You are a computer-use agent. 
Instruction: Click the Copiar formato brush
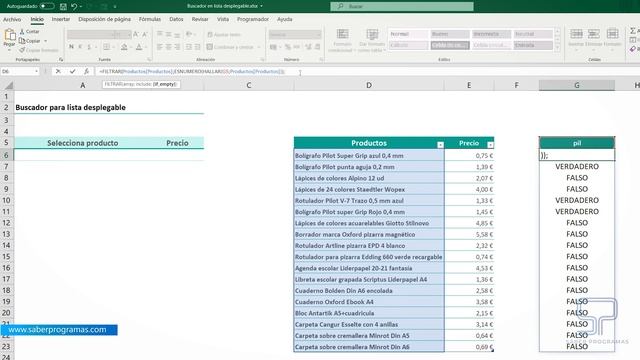click(x=38, y=50)
